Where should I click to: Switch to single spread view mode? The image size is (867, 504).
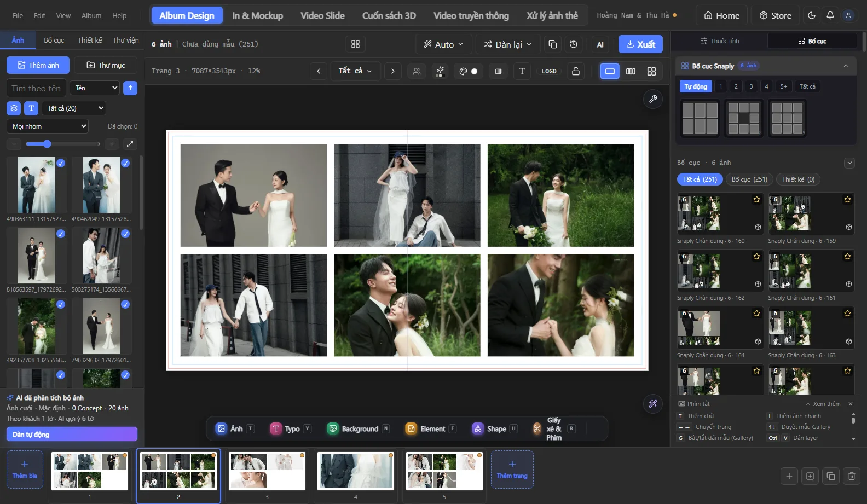[610, 71]
